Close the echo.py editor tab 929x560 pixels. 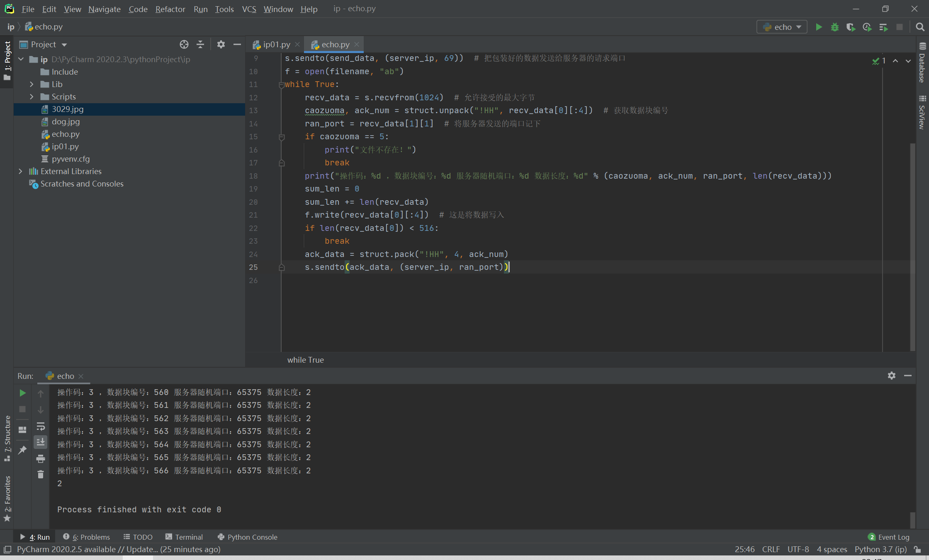(357, 44)
